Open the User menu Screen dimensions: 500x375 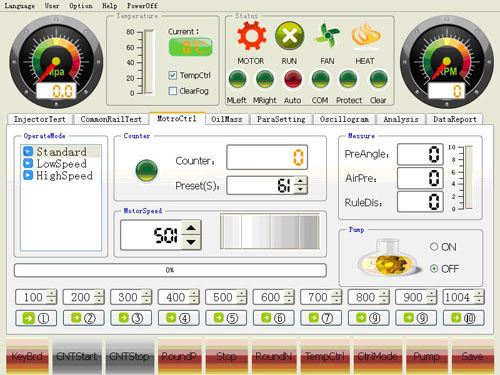coord(52,6)
